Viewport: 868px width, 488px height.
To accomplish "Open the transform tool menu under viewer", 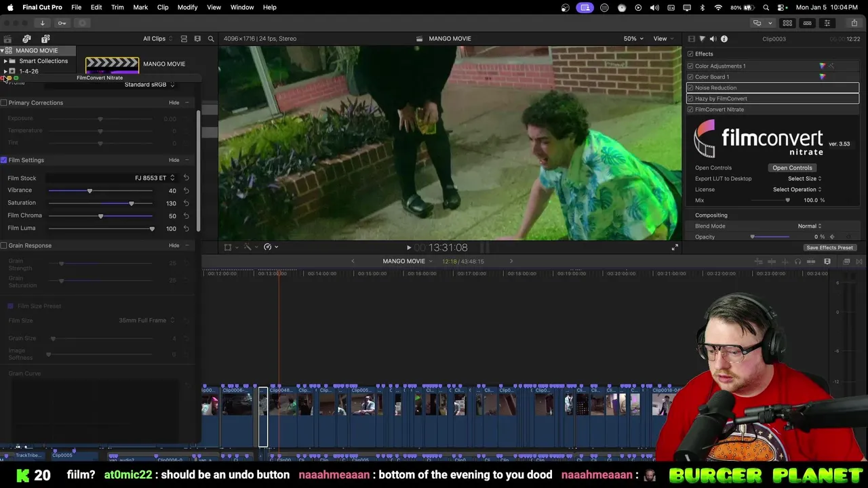I will click(231, 247).
